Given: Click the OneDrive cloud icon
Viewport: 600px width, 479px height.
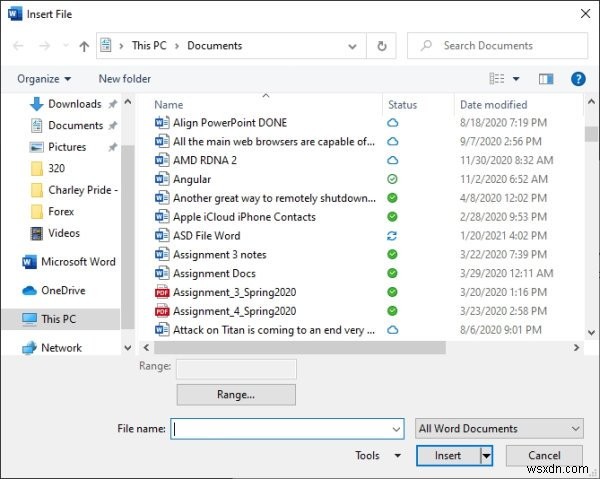Looking at the screenshot, I should pos(29,290).
